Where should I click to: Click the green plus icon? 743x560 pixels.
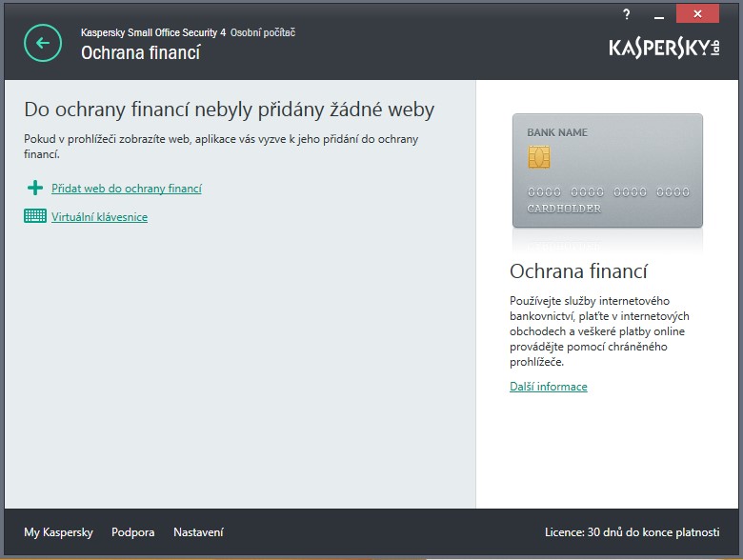pyautogui.click(x=35, y=189)
